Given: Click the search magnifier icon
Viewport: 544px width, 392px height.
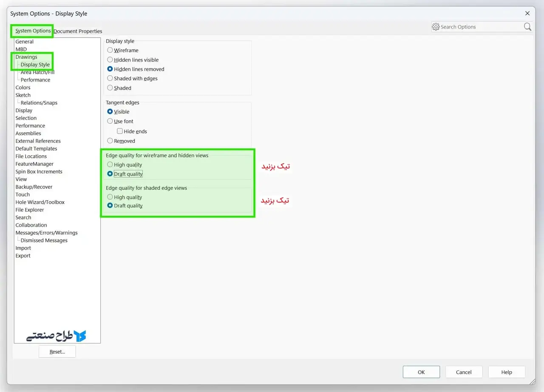Looking at the screenshot, I should [x=527, y=27].
